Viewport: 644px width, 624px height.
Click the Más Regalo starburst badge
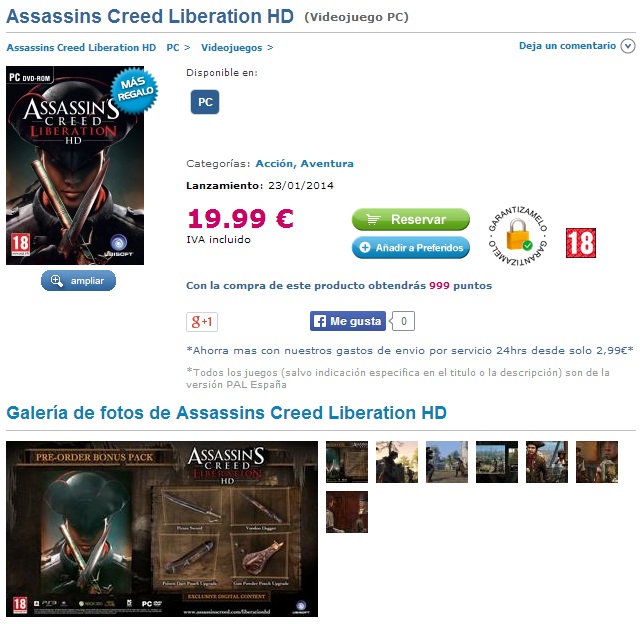coord(134,90)
